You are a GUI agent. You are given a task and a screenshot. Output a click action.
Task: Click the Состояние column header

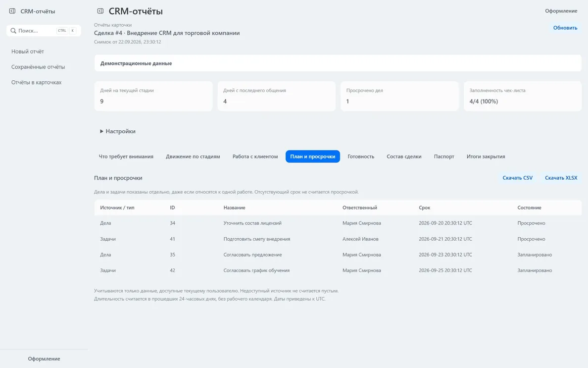click(529, 208)
